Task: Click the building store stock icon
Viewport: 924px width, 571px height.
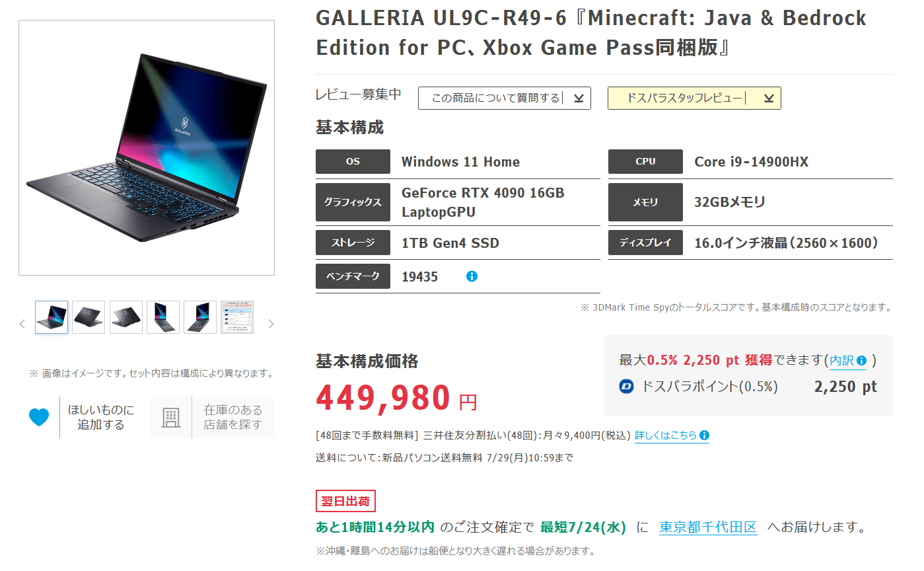Action: click(171, 417)
